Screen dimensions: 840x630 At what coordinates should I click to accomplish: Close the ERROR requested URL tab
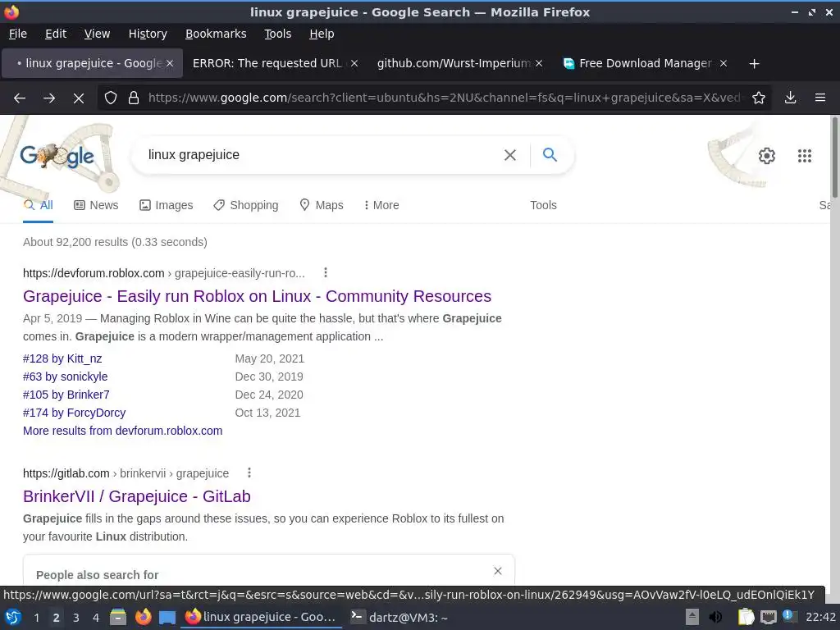coord(354,63)
